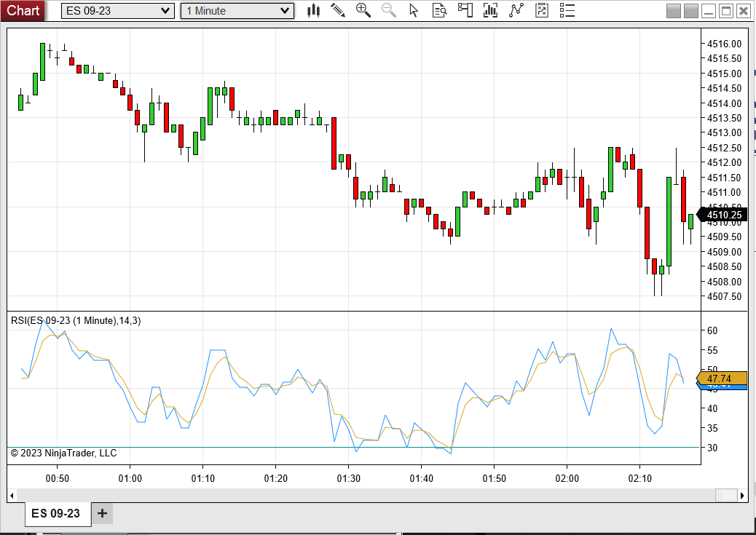Click the 02:10 time axis label
Viewport: 756px width, 535px height.
639,478
